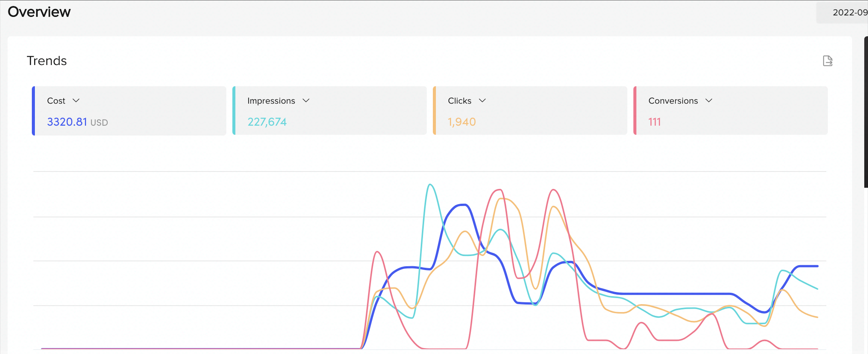This screenshot has width=868, height=354.
Task: Click the Trends section heading
Action: tap(47, 61)
